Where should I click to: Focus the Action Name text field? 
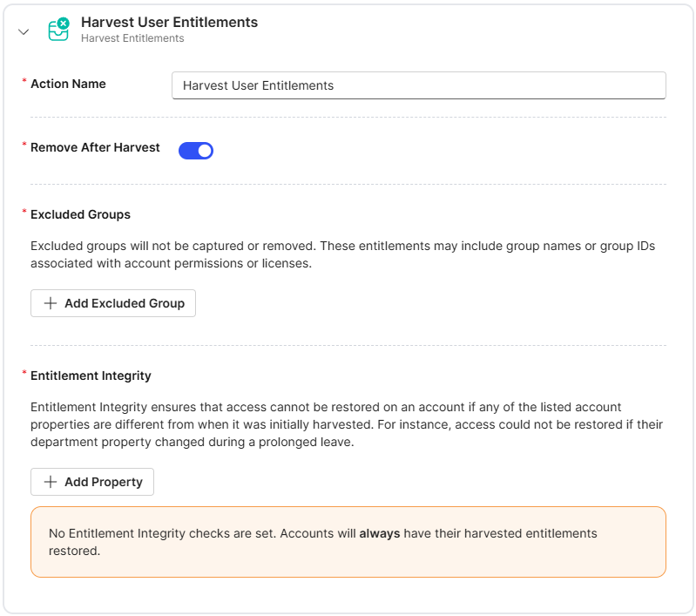point(418,85)
